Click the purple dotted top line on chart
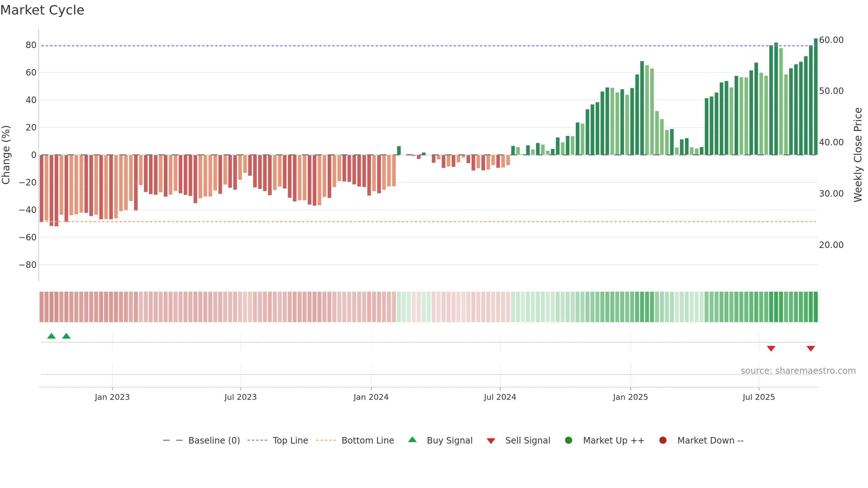Image resolution: width=868 pixels, height=488 pixels. point(429,46)
